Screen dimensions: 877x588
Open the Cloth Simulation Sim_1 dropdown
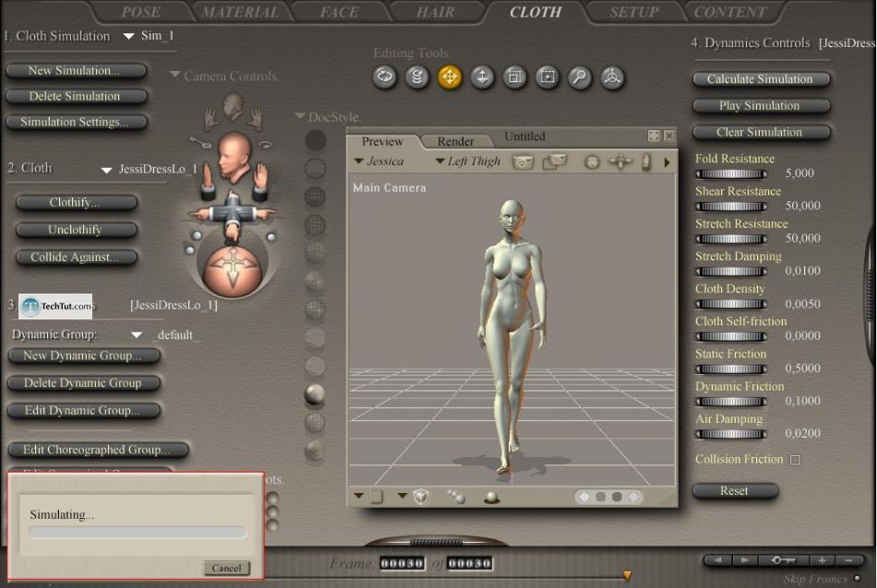point(128,36)
